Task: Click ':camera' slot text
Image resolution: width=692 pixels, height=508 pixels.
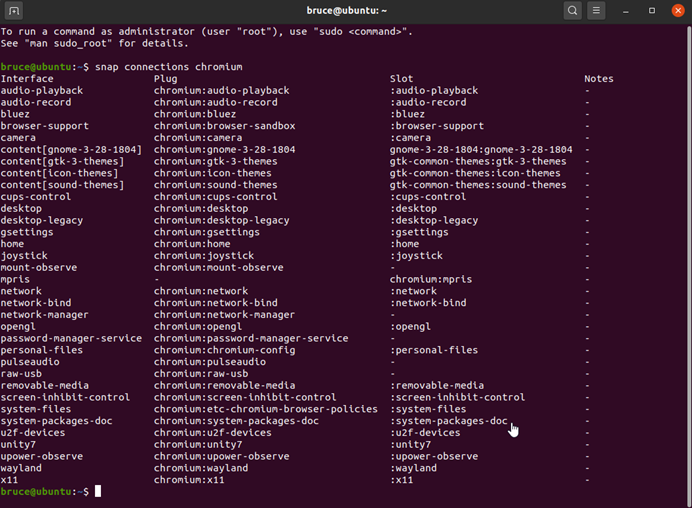Action: [x=410, y=138]
